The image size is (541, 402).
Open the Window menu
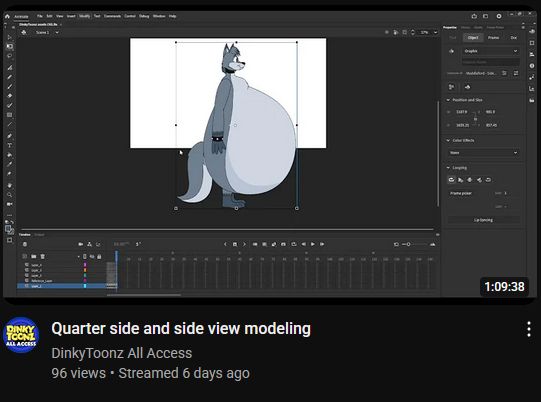(159, 16)
